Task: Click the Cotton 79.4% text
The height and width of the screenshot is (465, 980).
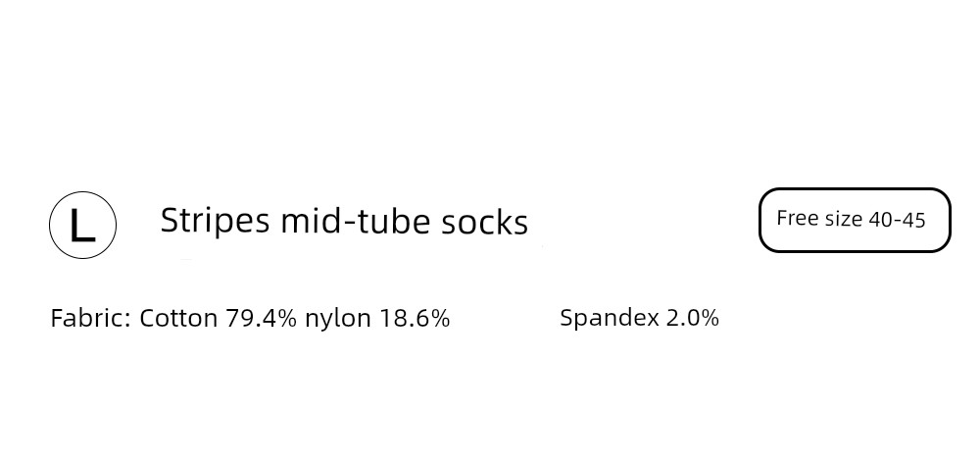Action: [219, 318]
